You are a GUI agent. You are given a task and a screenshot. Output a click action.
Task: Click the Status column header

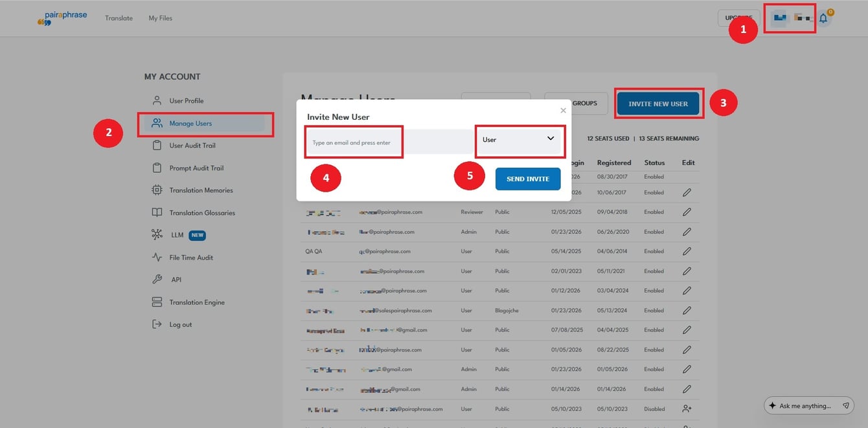(654, 163)
